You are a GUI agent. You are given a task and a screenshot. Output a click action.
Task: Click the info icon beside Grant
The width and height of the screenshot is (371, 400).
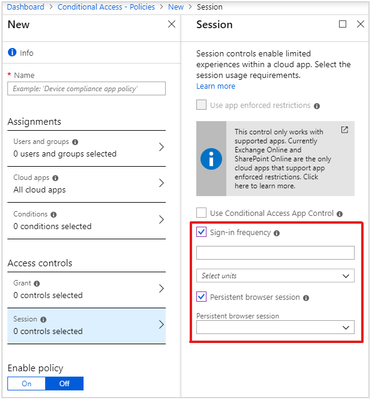click(x=37, y=284)
